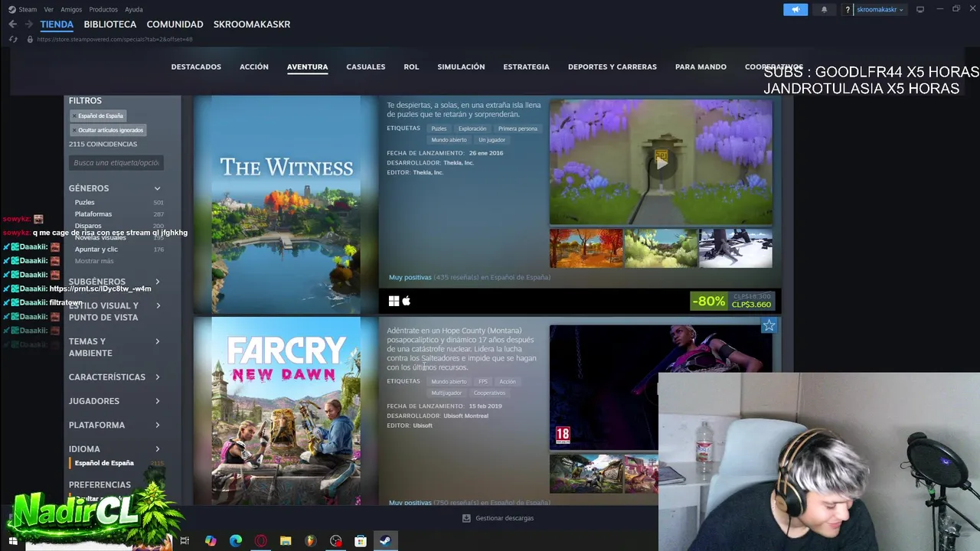Go forward with the right arrow
Viewport: 980px width, 551px height.
click(x=29, y=24)
